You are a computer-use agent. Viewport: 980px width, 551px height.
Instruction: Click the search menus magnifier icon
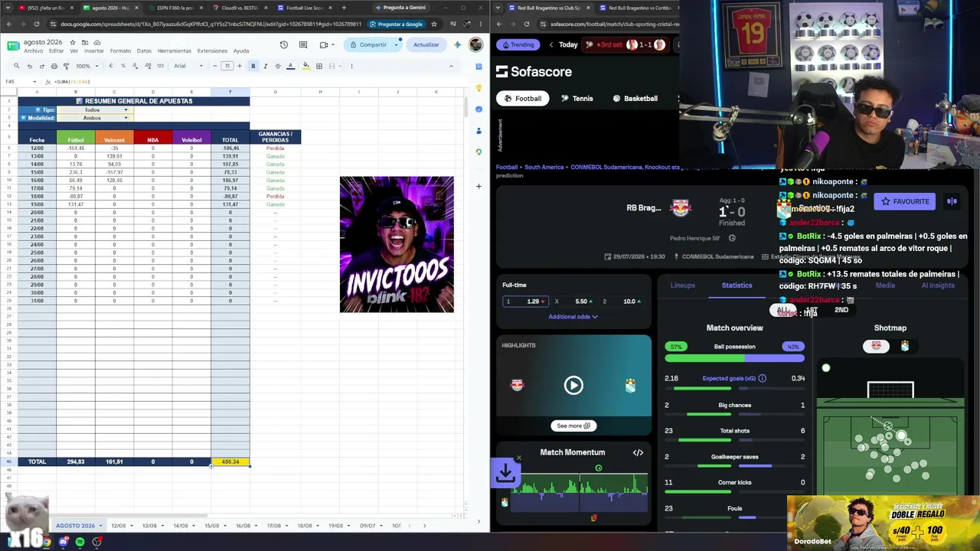click(x=16, y=66)
